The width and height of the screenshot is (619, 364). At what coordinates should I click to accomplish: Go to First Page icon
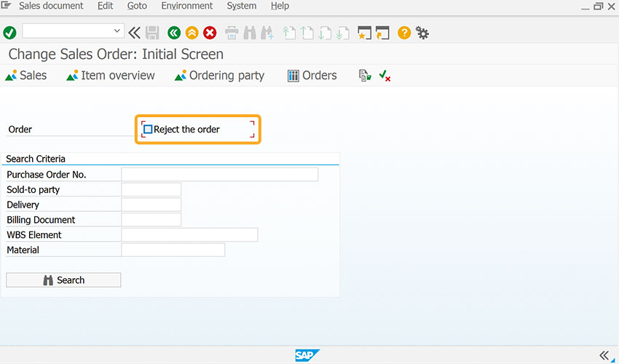(289, 33)
